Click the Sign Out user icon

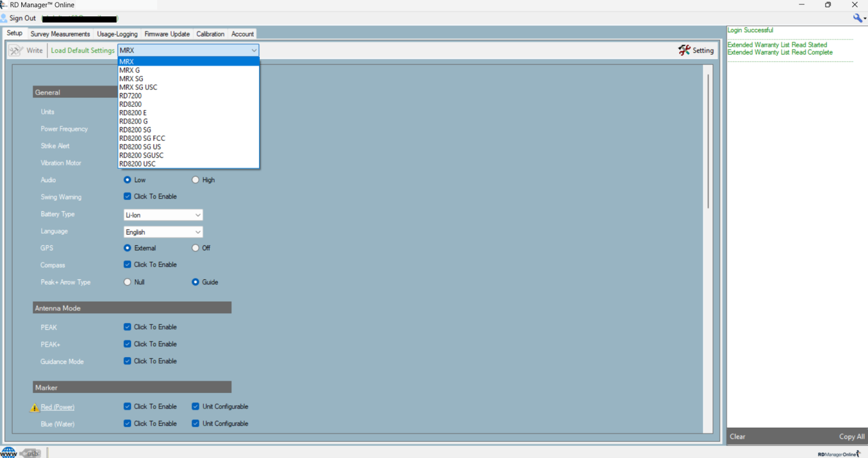4,18
